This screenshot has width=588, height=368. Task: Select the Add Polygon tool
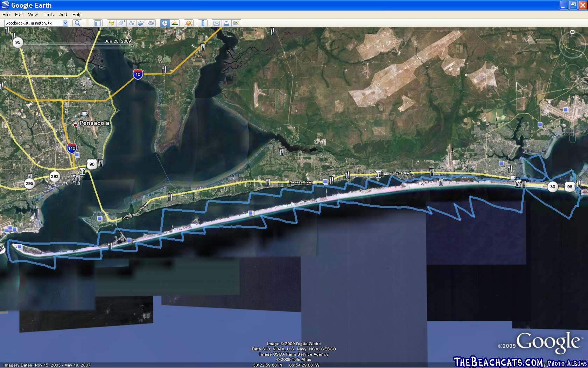coord(121,23)
